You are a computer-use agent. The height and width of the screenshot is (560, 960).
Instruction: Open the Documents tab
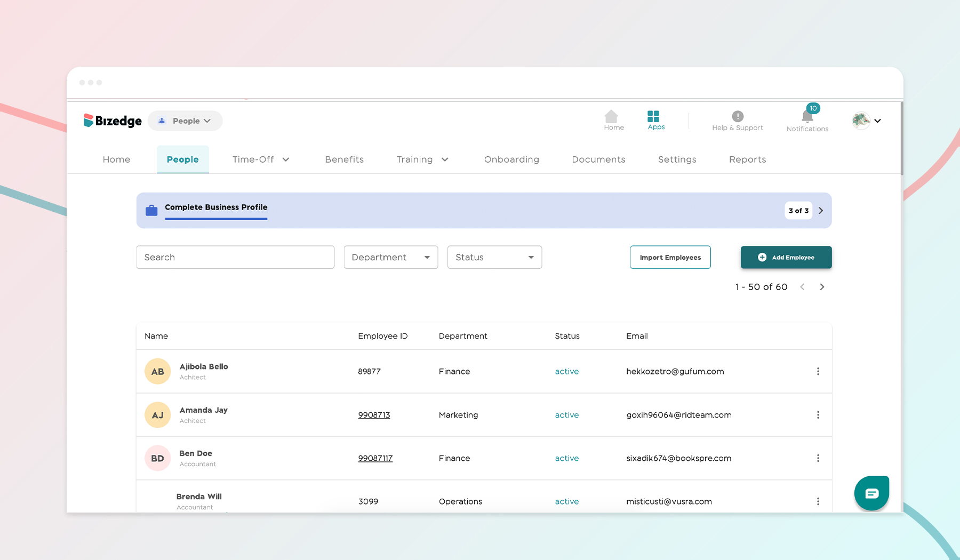point(598,159)
